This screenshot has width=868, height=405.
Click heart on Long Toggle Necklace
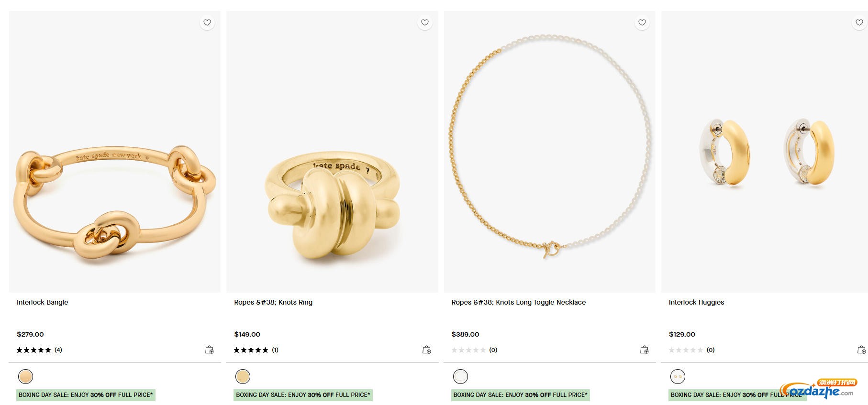pyautogui.click(x=642, y=22)
